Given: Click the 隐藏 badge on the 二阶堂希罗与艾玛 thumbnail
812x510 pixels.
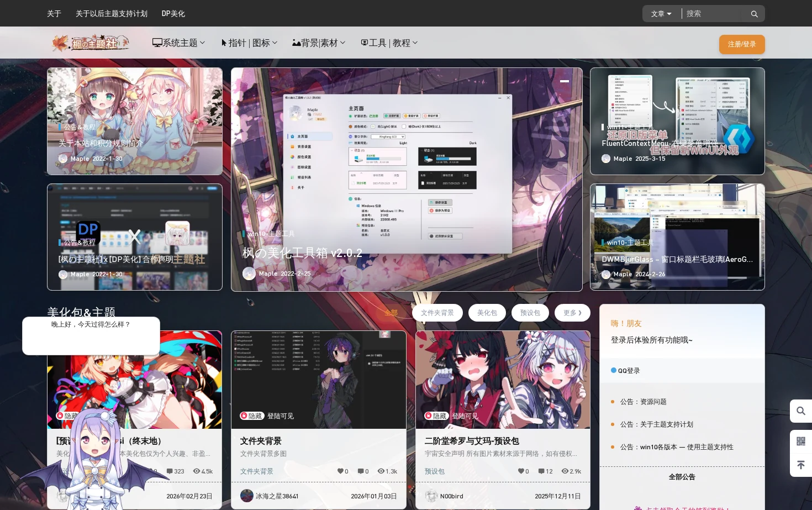Looking at the screenshot, I should (x=436, y=416).
